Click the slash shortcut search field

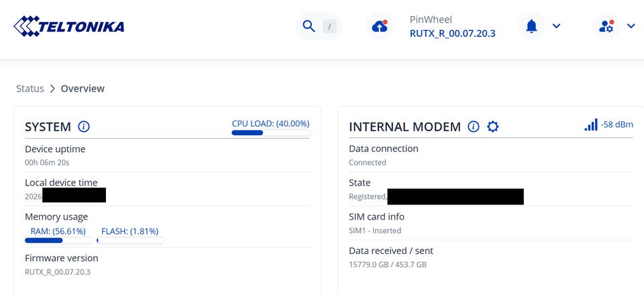click(330, 26)
